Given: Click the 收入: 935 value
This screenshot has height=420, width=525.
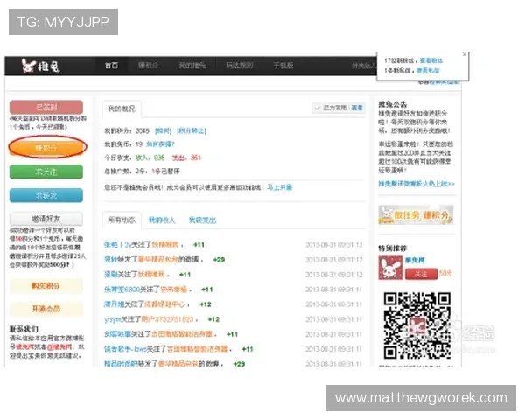Looking at the screenshot, I should (150, 157).
